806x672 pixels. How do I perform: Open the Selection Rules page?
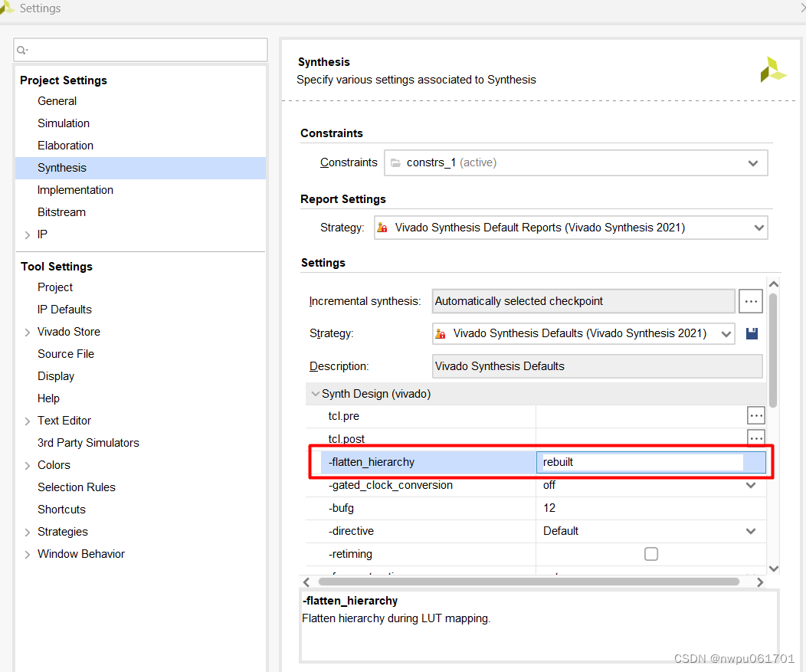[76, 487]
